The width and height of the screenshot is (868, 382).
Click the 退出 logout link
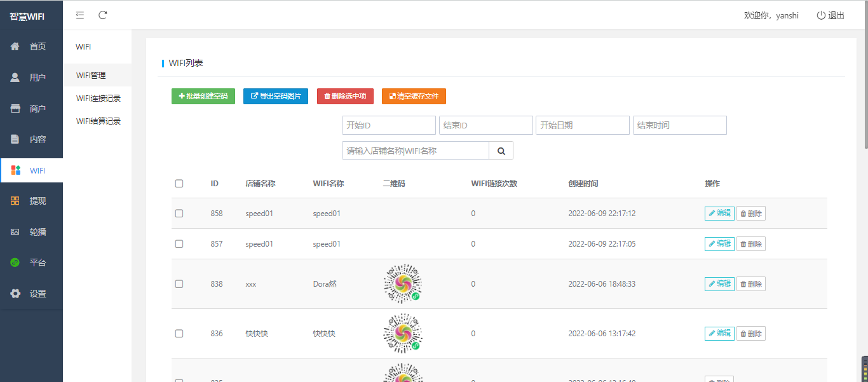[831, 15]
